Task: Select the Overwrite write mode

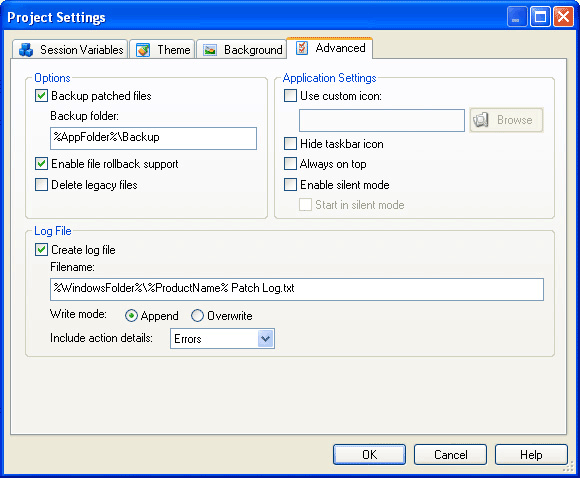Action: pyautogui.click(x=197, y=316)
